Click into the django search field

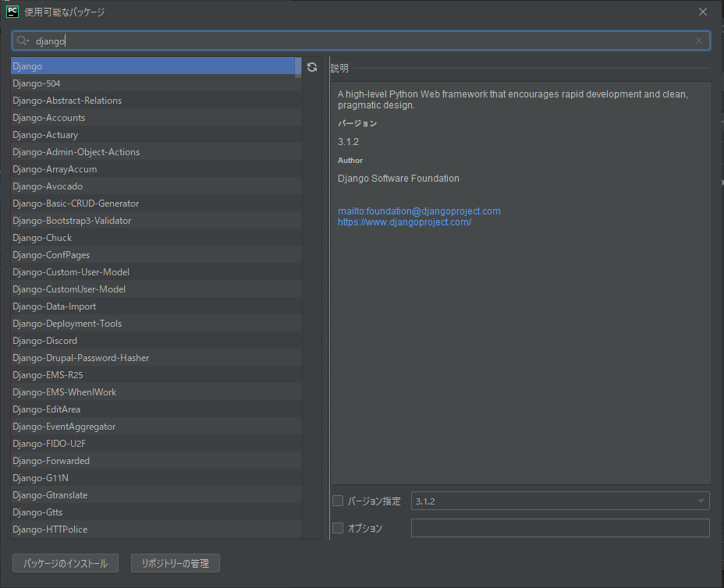click(361, 41)
